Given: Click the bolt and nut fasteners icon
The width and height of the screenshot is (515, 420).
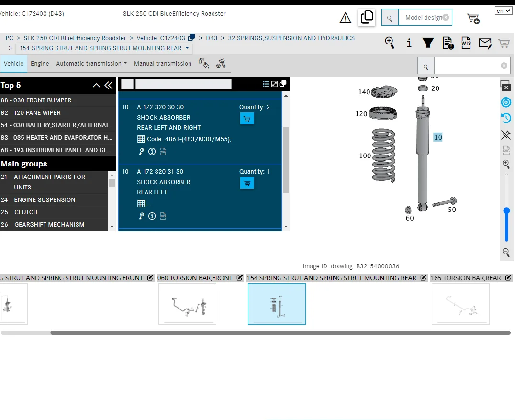Looking at the screenshot, I should coord(221,63).
